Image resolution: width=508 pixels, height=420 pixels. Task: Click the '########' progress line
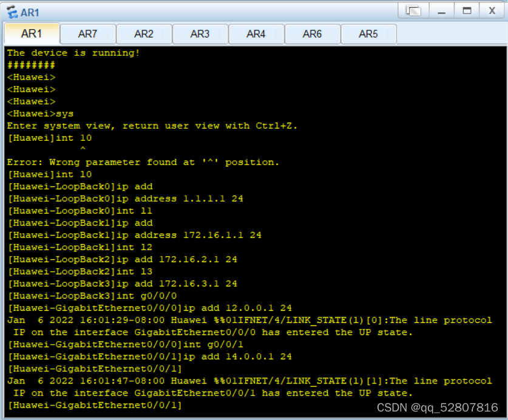31,65
